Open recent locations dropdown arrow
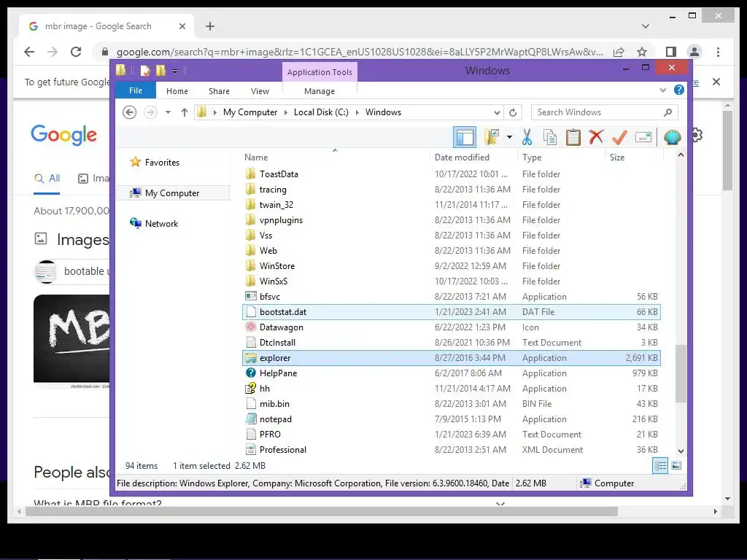 168,112
